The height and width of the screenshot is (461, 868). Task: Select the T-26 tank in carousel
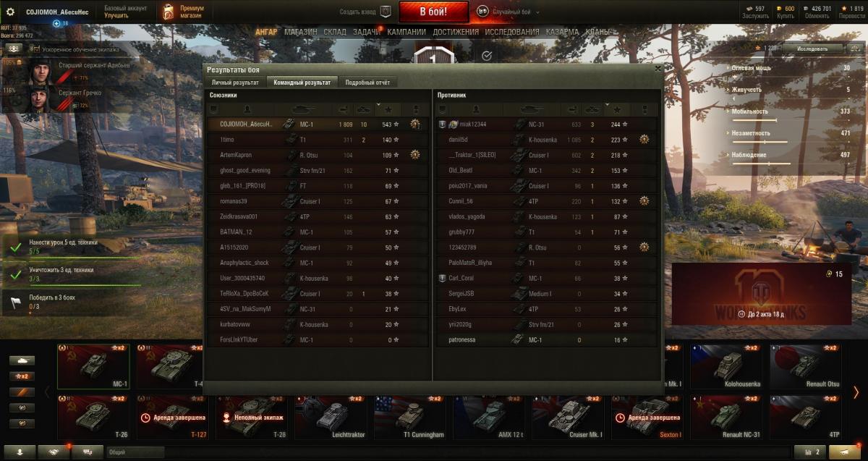(92, 418)
